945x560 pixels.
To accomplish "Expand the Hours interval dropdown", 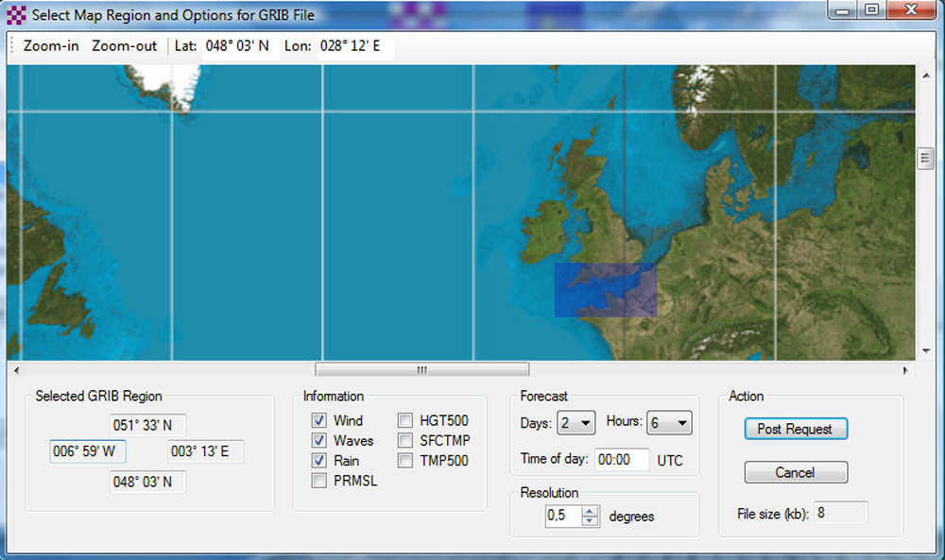I will 670,423.
